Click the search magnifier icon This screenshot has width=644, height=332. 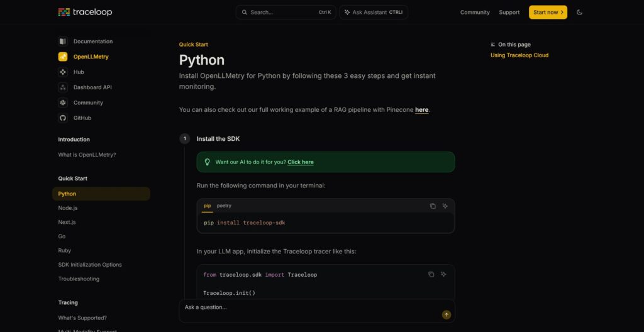245,13
